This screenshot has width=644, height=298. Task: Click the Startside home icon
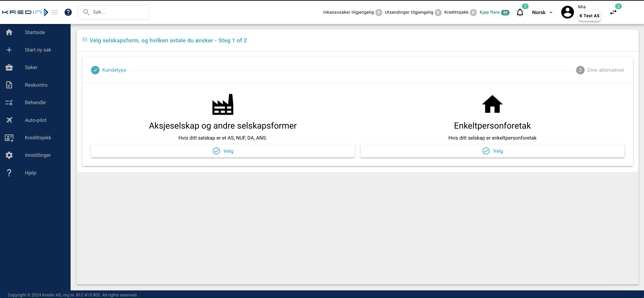click(x=9, y=32)
